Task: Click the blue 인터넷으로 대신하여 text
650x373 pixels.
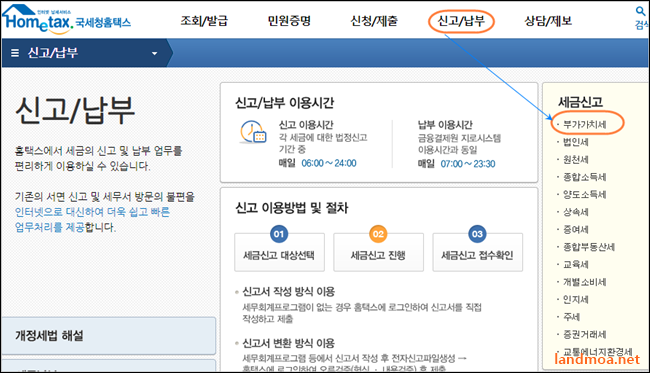Action: pos(59,212)
